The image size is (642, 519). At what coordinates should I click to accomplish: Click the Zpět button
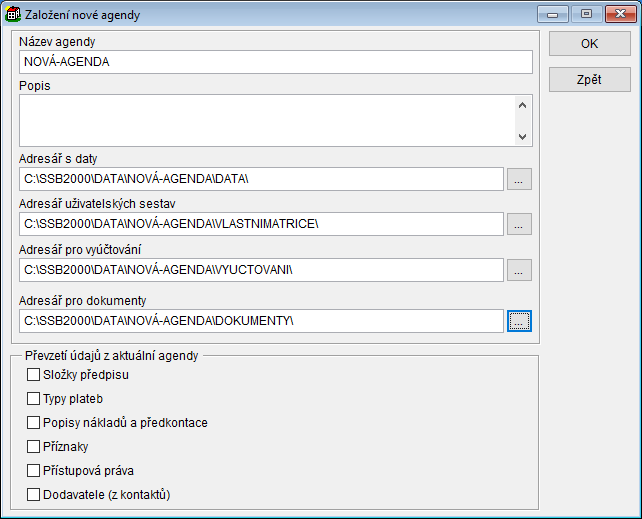589,79
